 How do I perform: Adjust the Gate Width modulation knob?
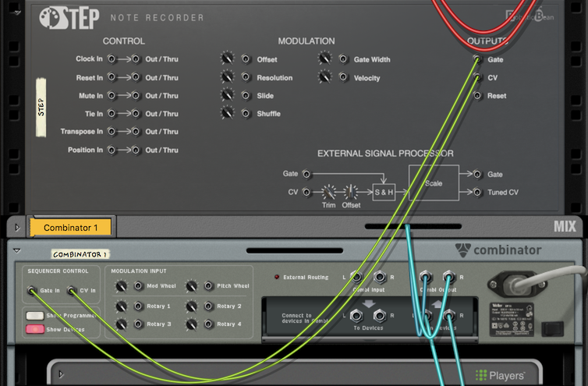click(x=324, y=58)
